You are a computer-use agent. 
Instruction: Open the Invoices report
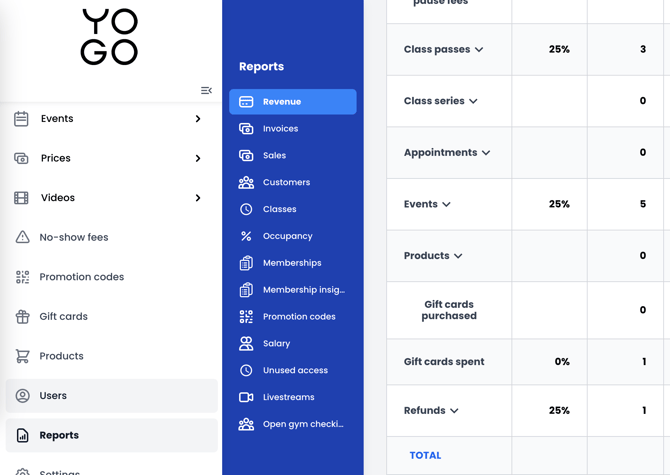[280, 129]
